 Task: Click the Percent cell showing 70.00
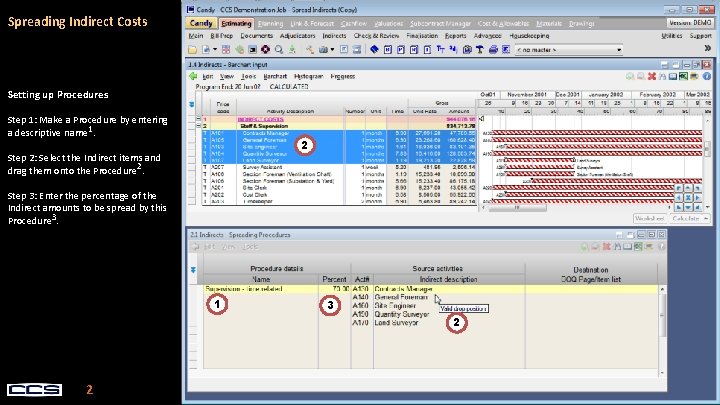tap(335, 289)
